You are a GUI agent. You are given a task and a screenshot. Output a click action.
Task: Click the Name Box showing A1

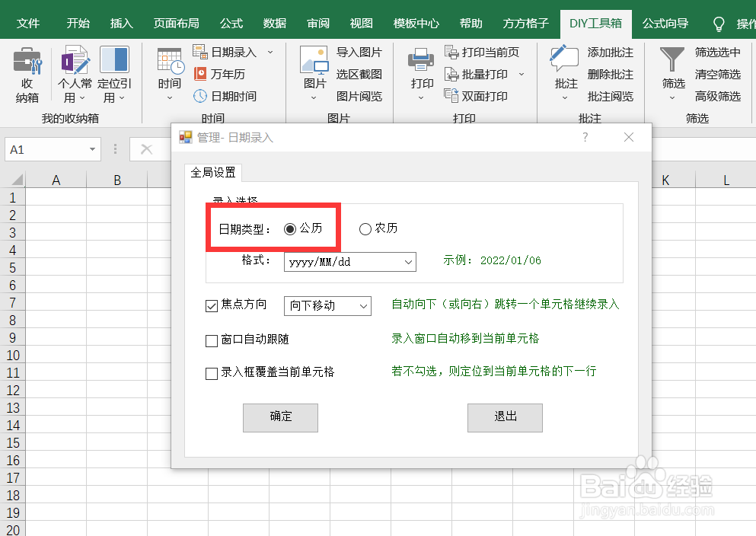(46, 149)
